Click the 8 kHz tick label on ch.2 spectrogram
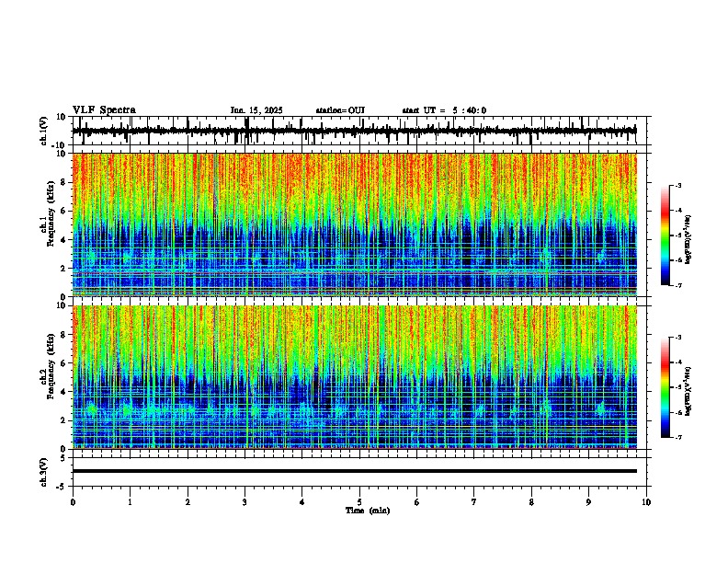Image resolution: width=728 pixels, height=563 pixels. 63,335
